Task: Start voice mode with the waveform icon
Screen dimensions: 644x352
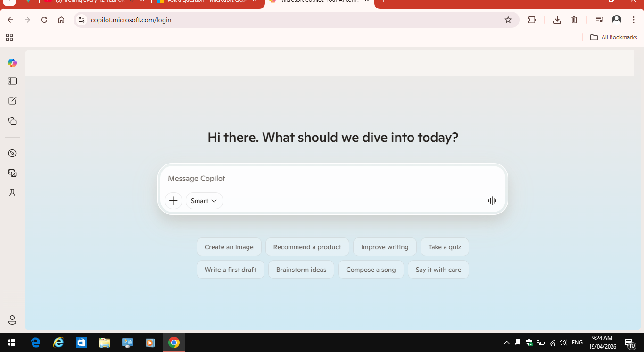Action: coord(492,201)
